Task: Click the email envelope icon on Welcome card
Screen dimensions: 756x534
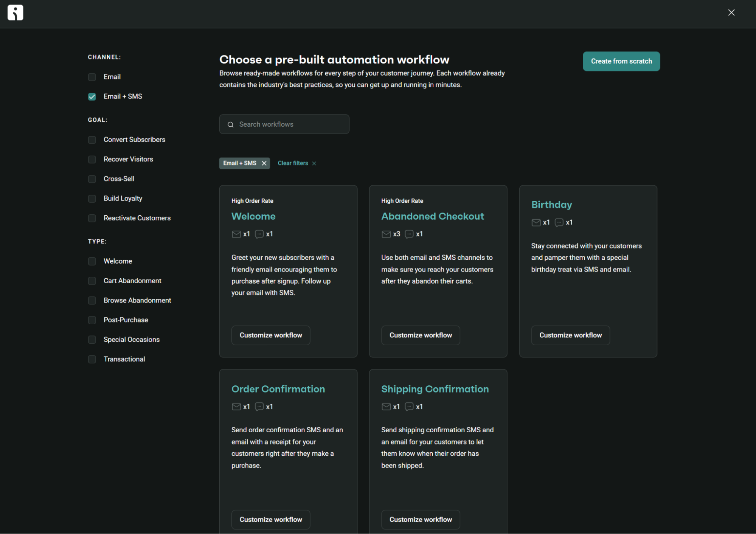Action: tap(236, 234)
